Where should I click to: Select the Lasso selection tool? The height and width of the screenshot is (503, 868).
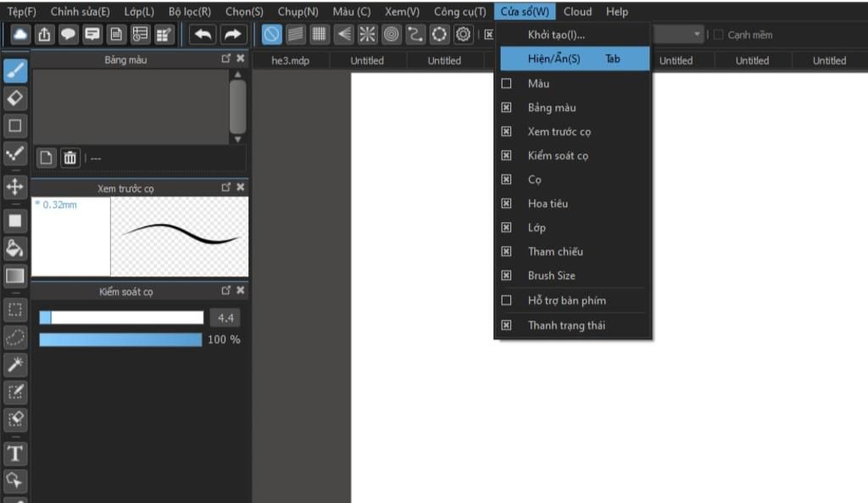15,338
